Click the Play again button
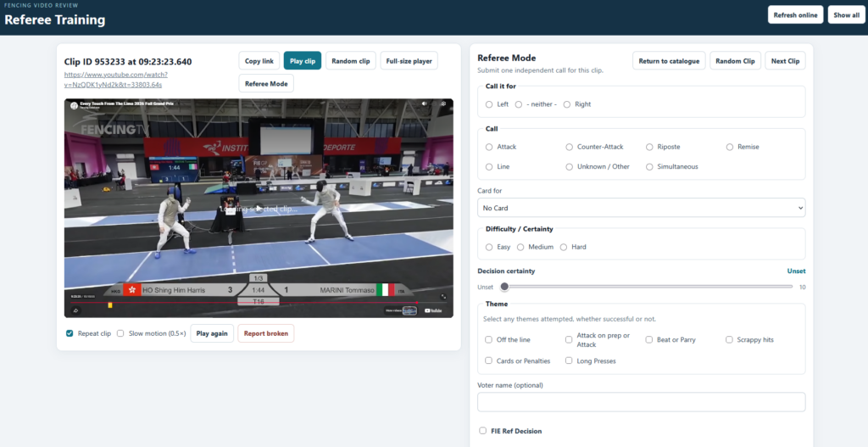 (212, 333)
